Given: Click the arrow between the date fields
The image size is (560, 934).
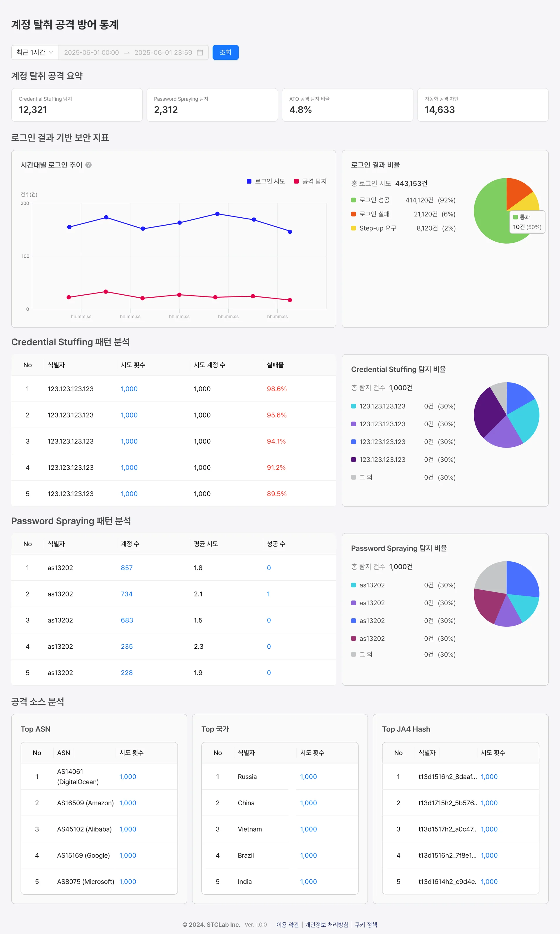Looking at the screenshot, I should pos(127,53).
